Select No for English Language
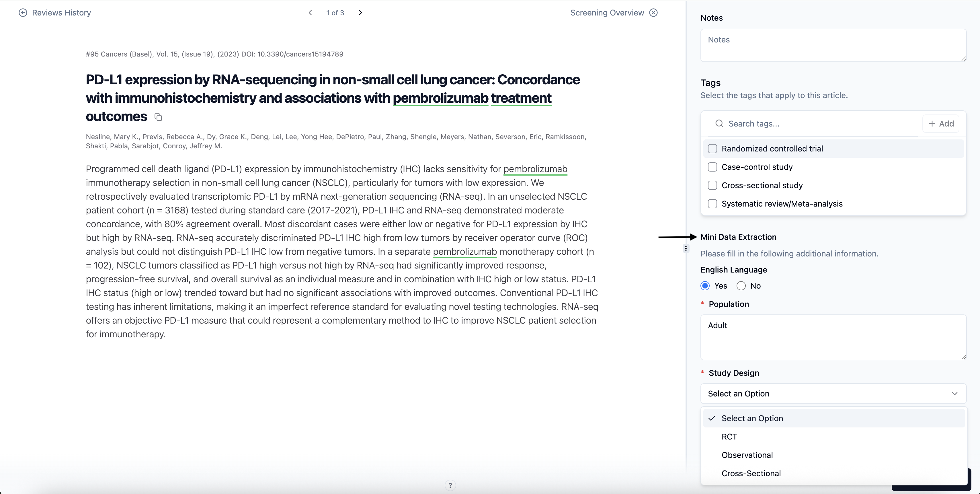The width and height of the screenshot is (980, 494). point(741,286)
